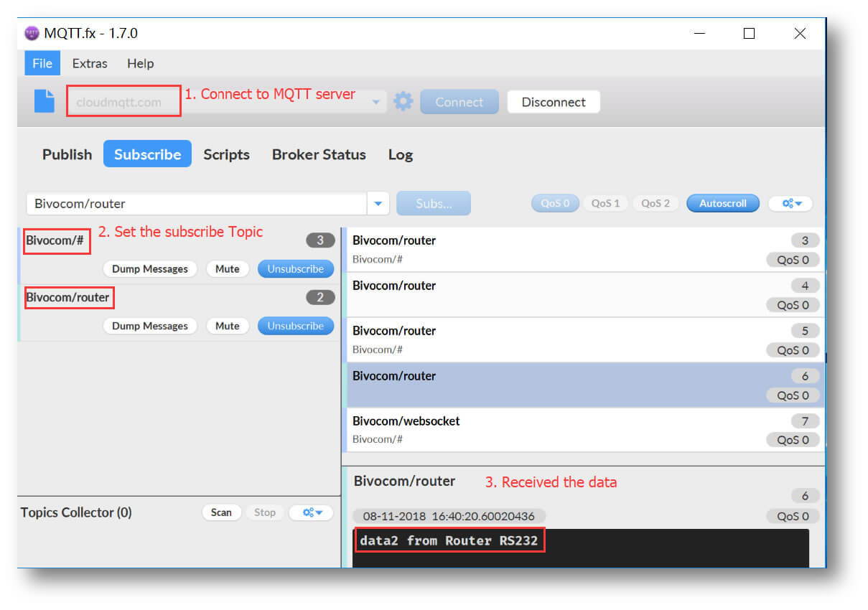Click the QoS 0 badge in message detail

(793, 516)
